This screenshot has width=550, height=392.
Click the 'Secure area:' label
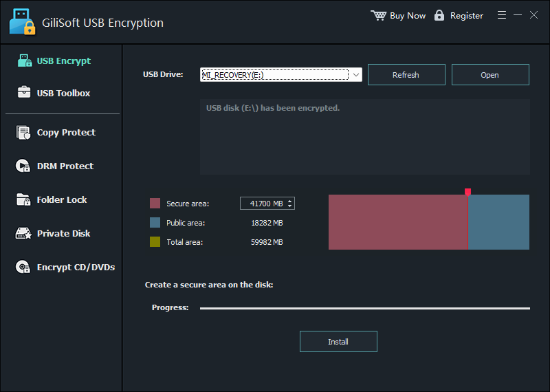click(188, 204)
